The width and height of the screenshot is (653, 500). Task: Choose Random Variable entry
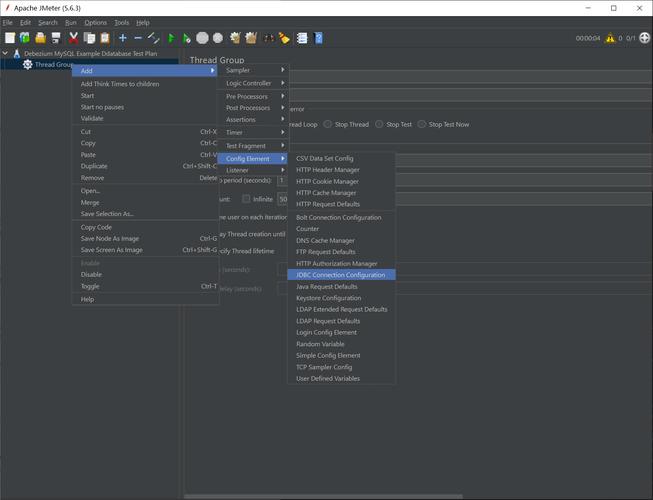point(341,344)
